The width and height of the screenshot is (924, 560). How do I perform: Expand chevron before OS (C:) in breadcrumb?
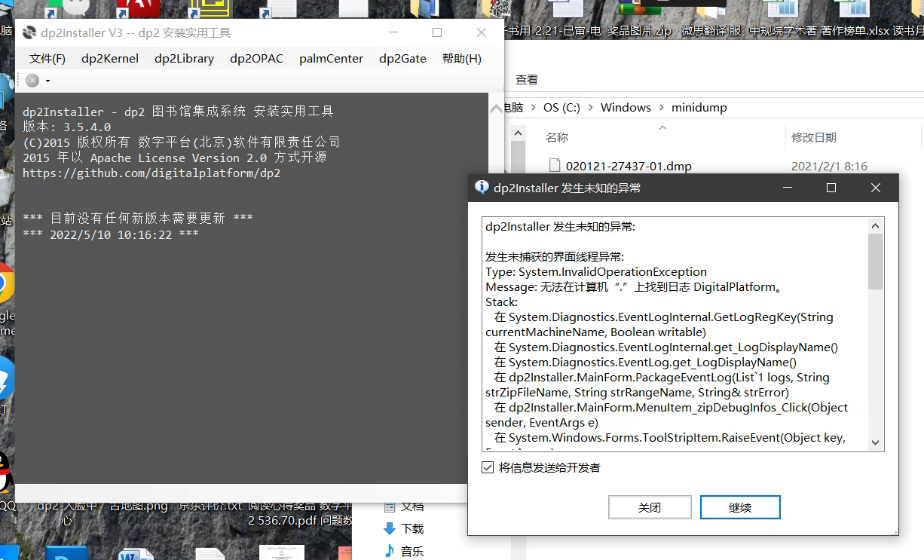[x=533, y=107]
